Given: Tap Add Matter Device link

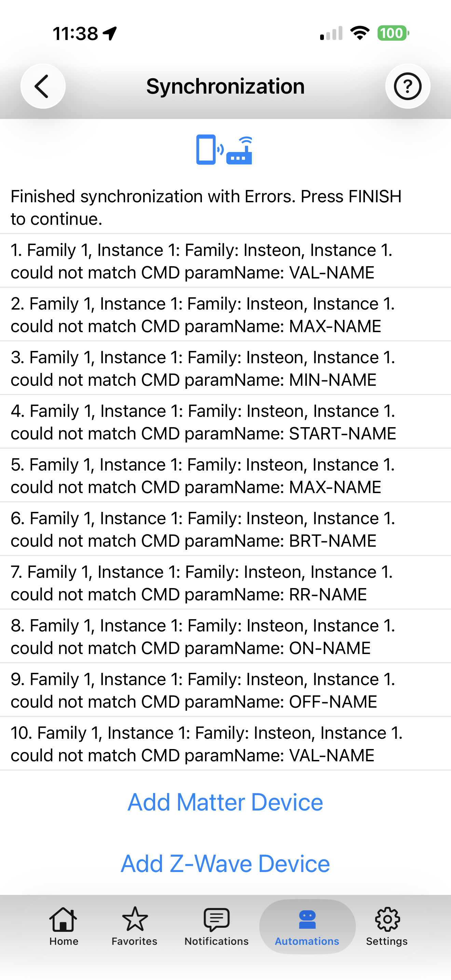Looking at the screenshot, I should [225, 802].
